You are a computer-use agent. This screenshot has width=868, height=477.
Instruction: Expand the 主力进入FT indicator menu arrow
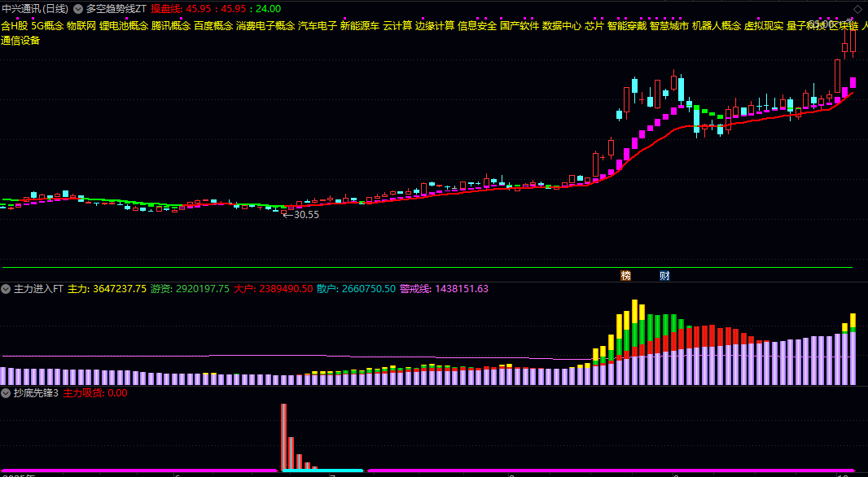pyautogui.click(x=6, y=289)
